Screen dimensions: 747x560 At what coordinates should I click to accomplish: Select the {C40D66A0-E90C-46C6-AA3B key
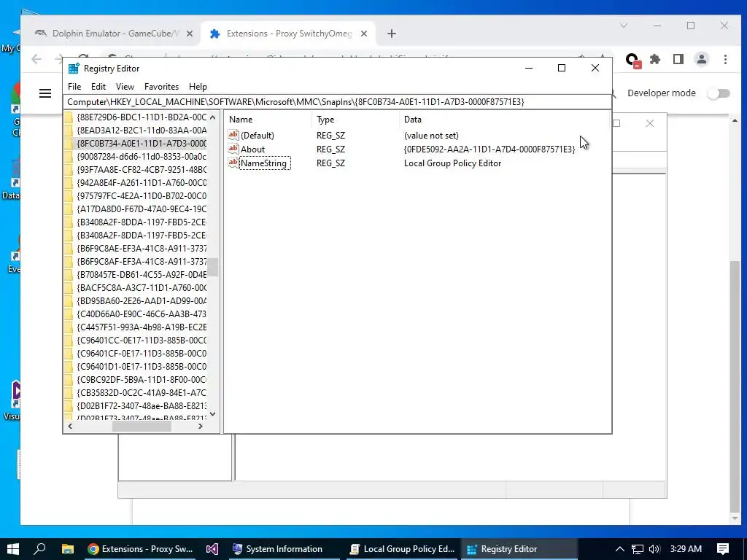tap(142, 314)
